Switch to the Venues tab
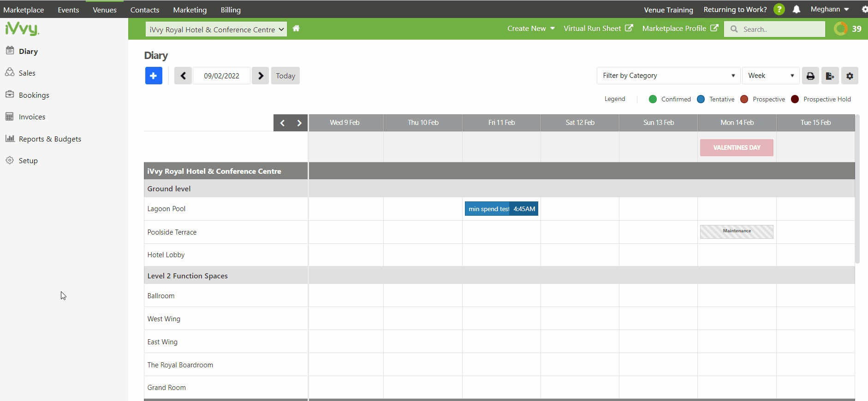This screenshot has height=401, width=868. pyautogui.click(x=105, y=10)
